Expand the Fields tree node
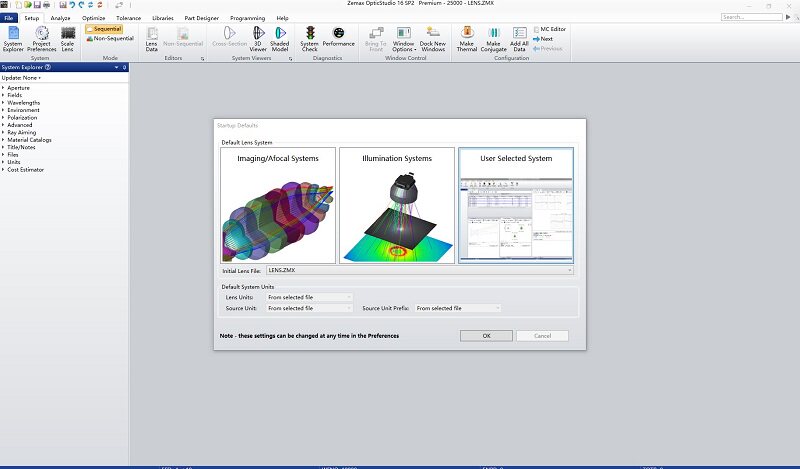 click(3, 95)
